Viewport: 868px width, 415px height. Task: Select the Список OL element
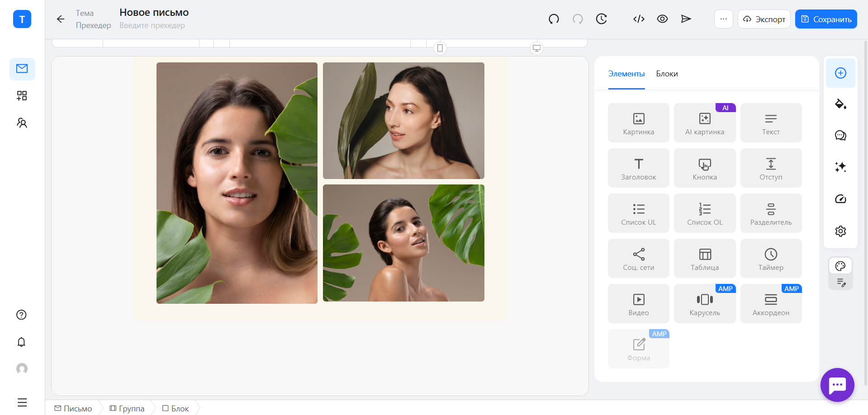[x=705, y=213]
